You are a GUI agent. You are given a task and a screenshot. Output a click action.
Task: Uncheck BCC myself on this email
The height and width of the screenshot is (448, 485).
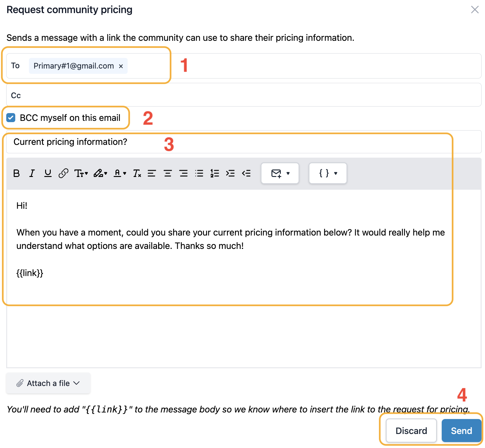(11, 118)
